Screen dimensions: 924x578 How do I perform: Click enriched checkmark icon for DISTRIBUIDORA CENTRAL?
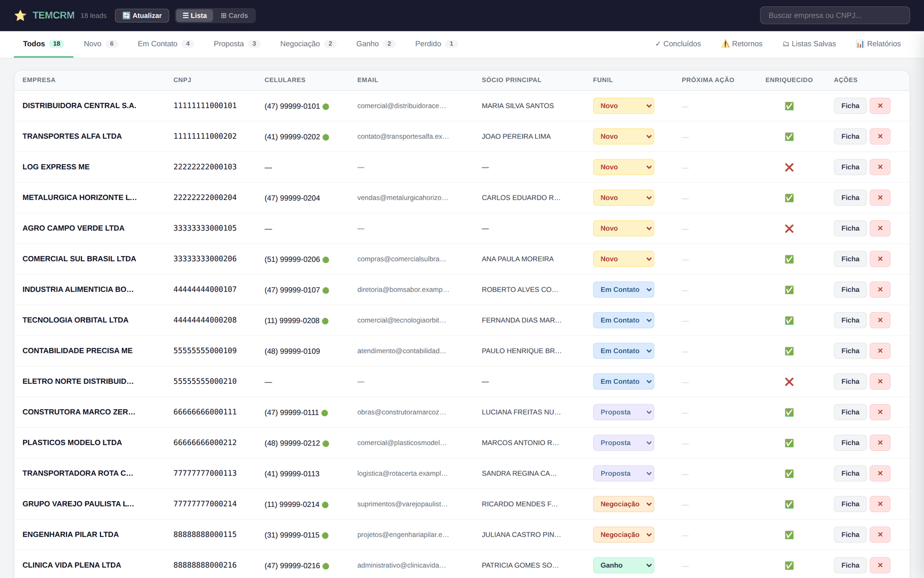click(789, 106)
